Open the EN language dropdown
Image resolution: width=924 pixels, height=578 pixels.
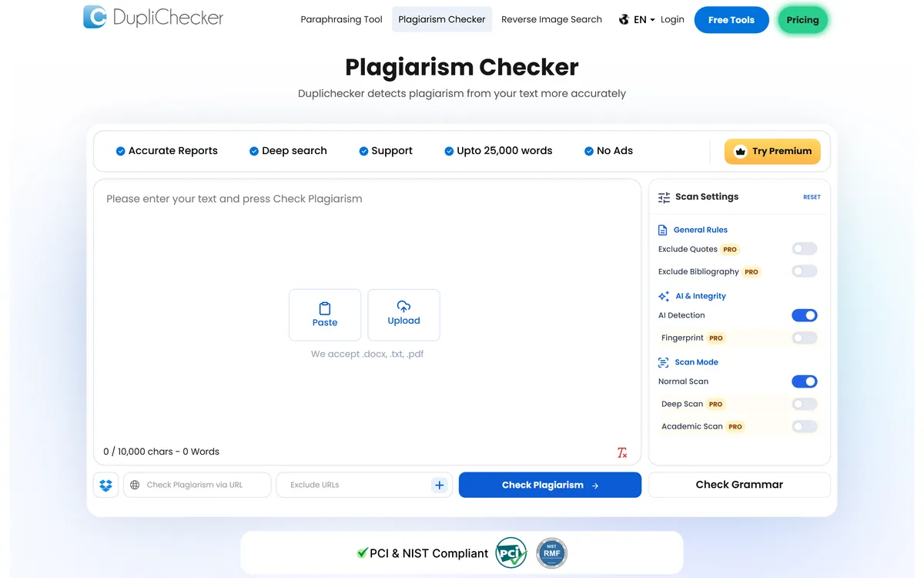[x=644, y=20]
